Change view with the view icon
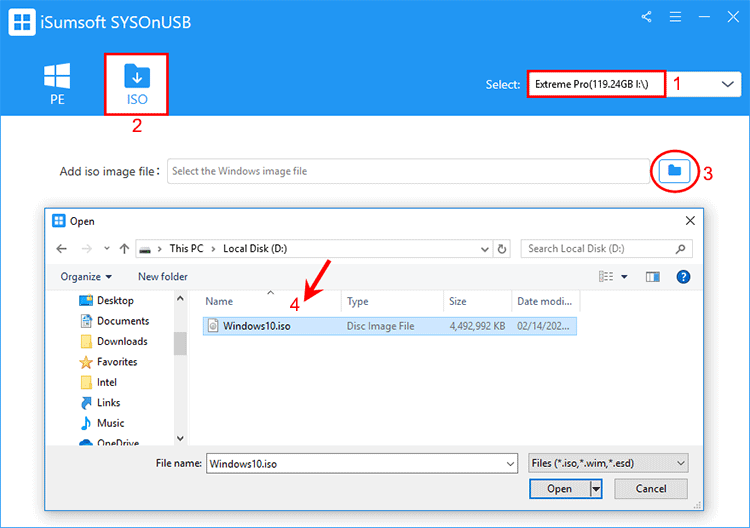750x528 pixels. (x=606, y=276)
